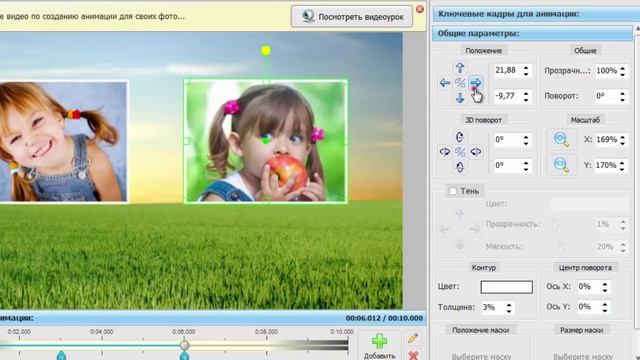Zoom in scale with the magnifier plus icon

[562, 140]
